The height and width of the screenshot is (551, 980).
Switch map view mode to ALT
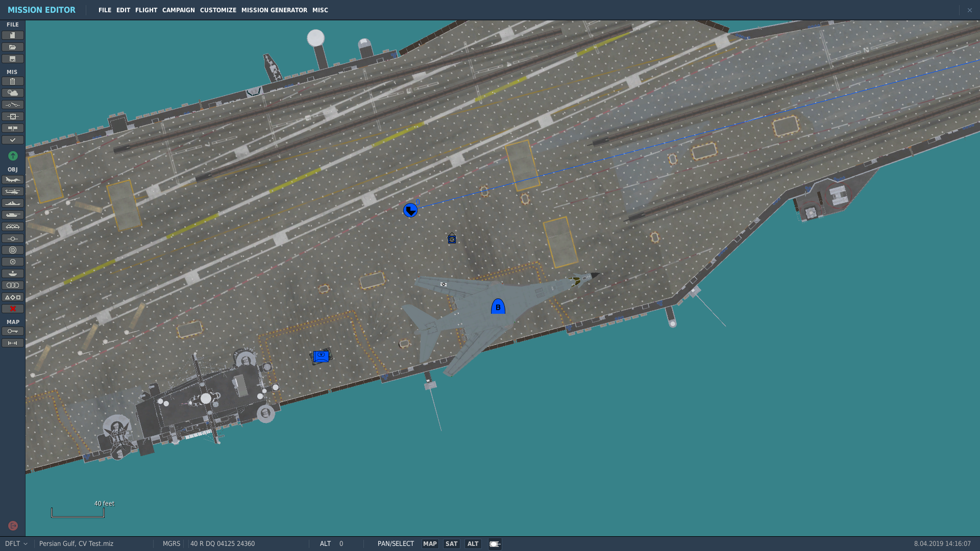point(473,544)
